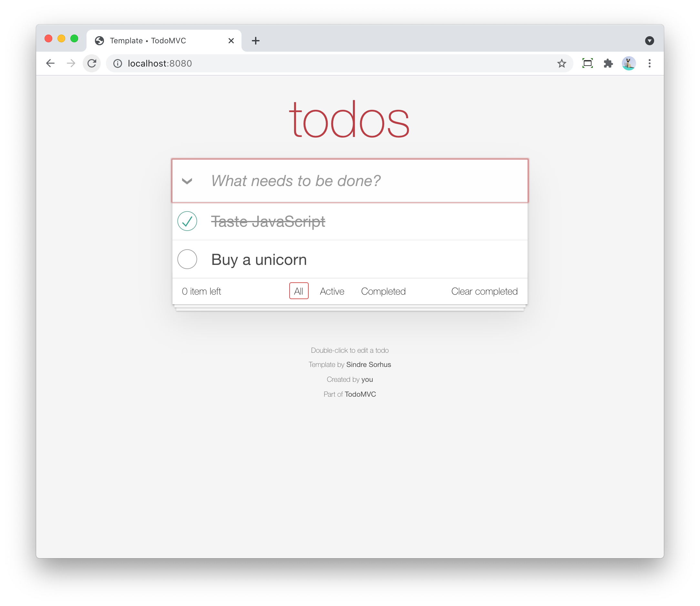Click the browser extensions puzzle icon

(x=608, y=63)
